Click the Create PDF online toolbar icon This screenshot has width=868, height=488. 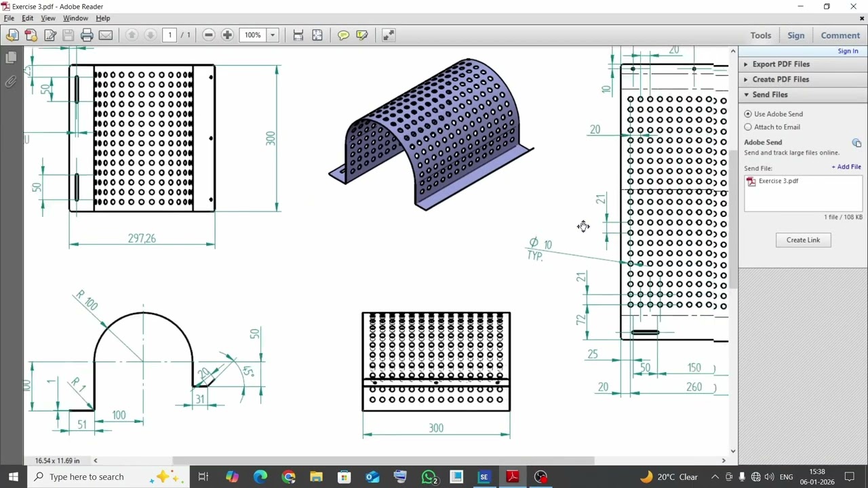click(31, 35)
